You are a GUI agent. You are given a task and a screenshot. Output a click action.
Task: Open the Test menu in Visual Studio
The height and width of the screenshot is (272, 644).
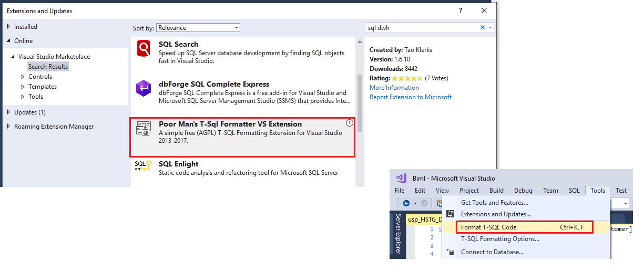(x=621, y=191)
